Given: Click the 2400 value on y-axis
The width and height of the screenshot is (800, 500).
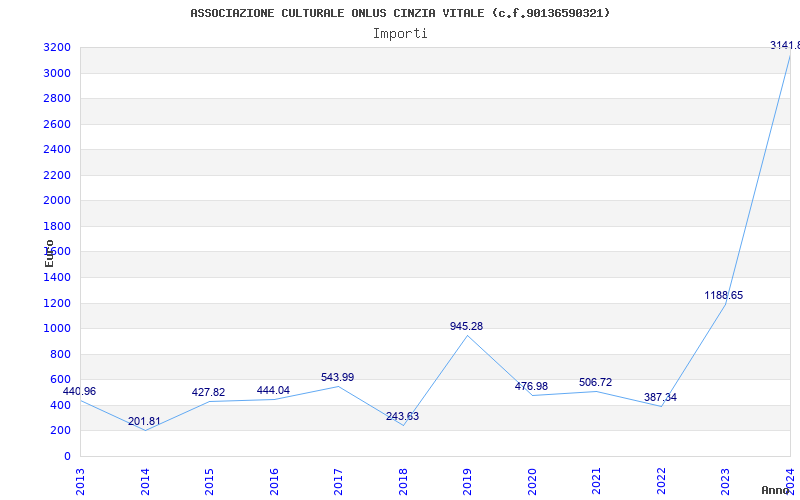Looking at the screenshot, I should 57,149.
